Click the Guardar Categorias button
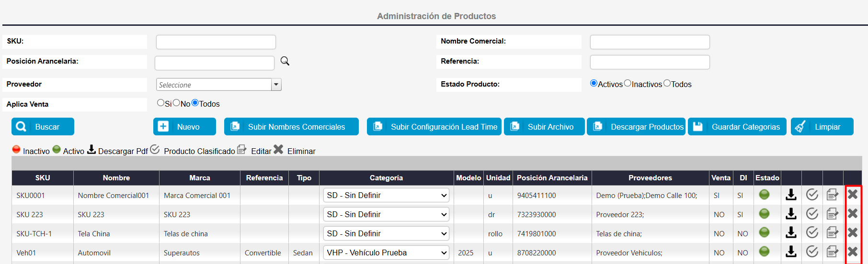 [737, 127]
